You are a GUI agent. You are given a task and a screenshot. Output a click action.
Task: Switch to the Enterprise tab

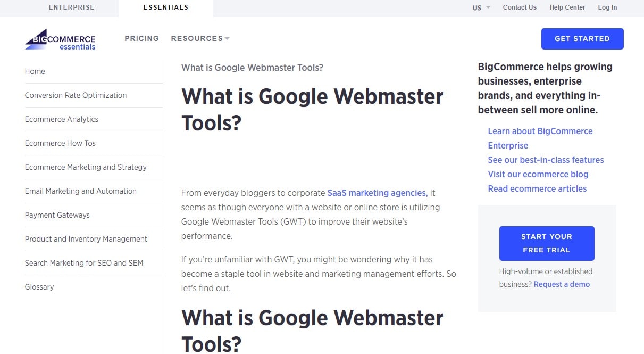click(x=71, y=7)
